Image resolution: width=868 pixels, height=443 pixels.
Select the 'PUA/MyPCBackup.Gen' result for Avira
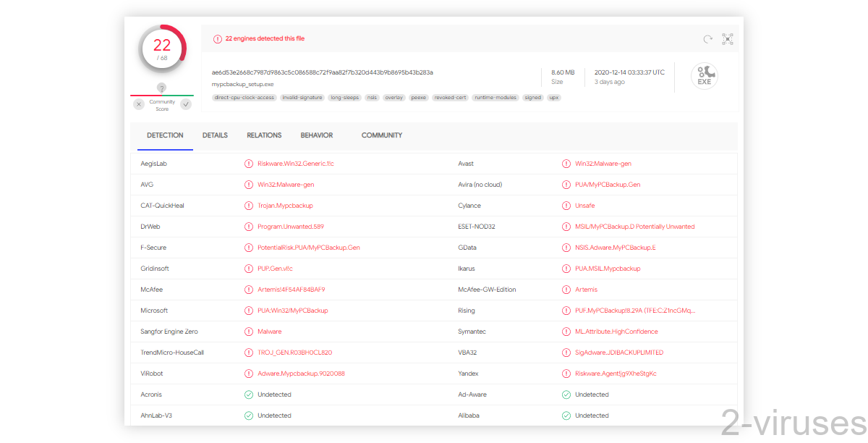(x=608, y=185)
